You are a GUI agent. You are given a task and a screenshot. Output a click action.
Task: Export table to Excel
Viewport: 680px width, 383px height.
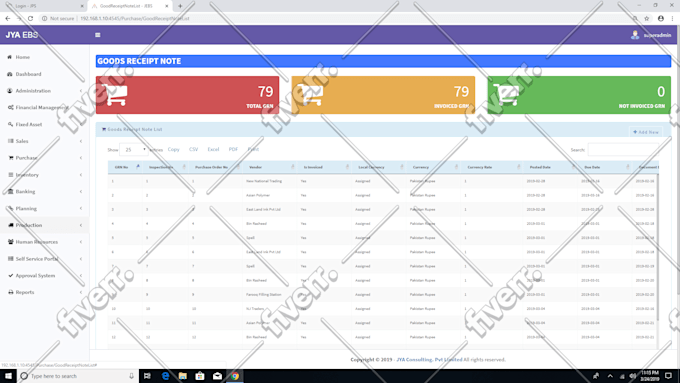tap(213, 149)
